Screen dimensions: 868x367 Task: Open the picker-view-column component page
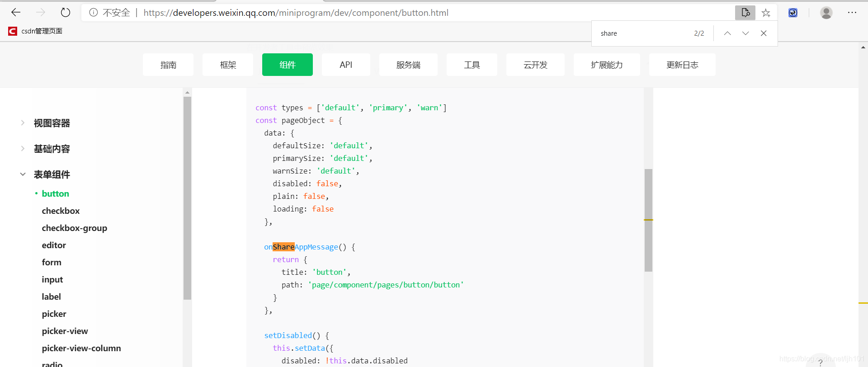[81, 348]
